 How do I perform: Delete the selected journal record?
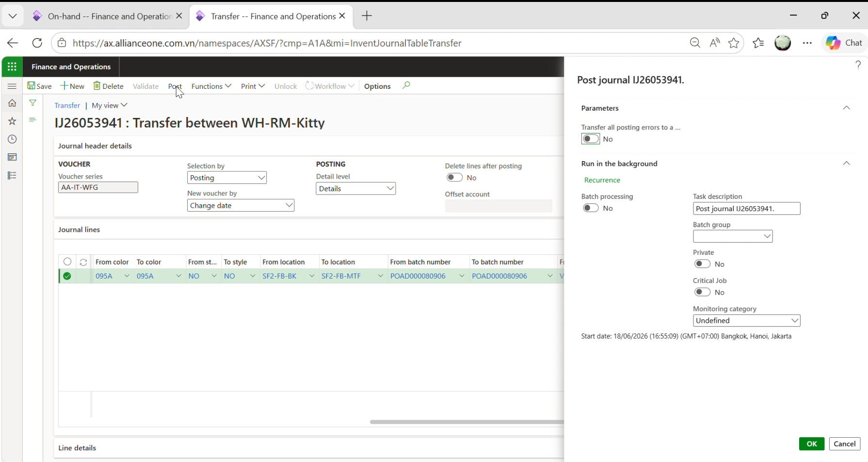pos(109,86)
